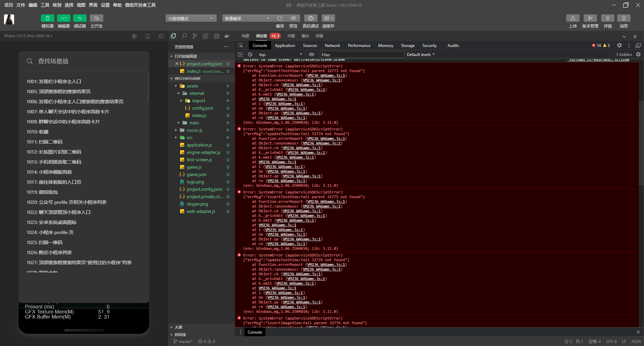Screen dimensions: 644x346
Task: Open the Extensions icon in the editor sidebar
Action: coord(206,36)
